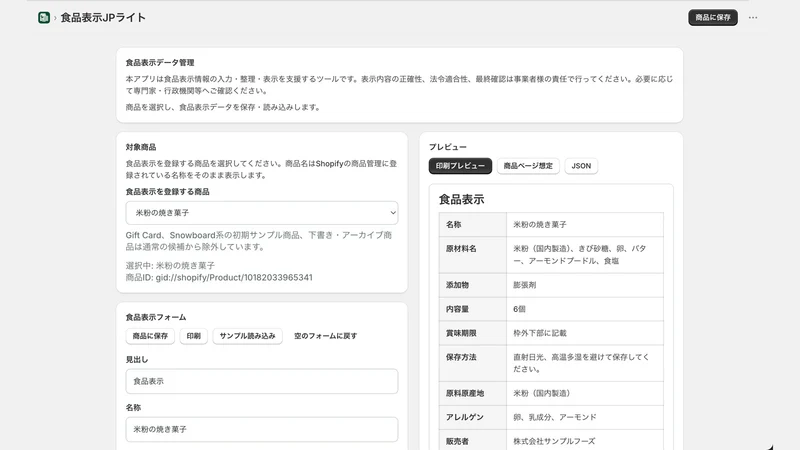Click the 株式会社サンプルフーズ cell
800x450 pixels.
click(x=585, y=440)
